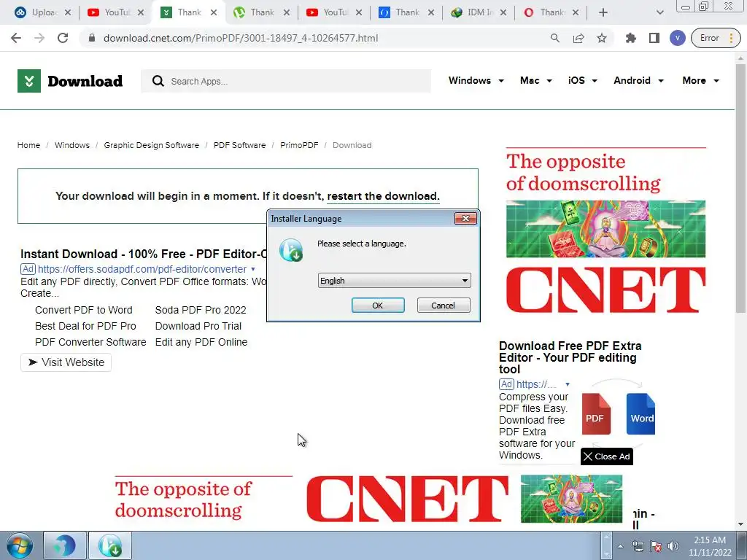The image size is (747, 560).
Task: Click the taskbar browser icon next to Start
Action: [x=65, y=545]
